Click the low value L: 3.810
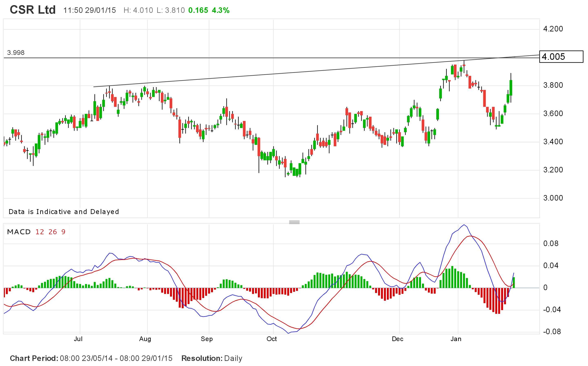Image resolution: width=588 pixels, height=366 pixels. 171,10
